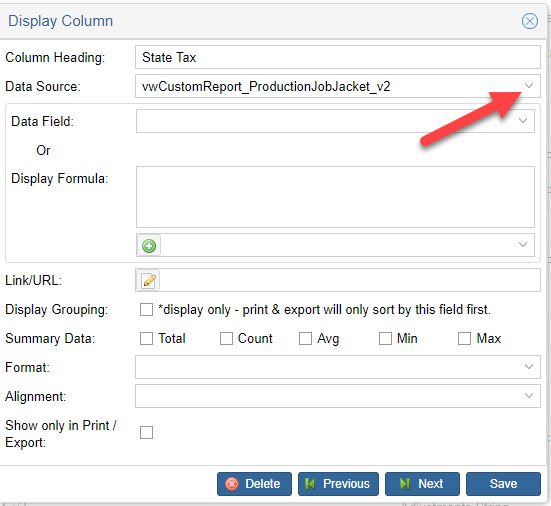551x506 pixels.
Task: Open the formula field picker dropdown arrow
Action: pyautogui.click(x=523, y=245)
